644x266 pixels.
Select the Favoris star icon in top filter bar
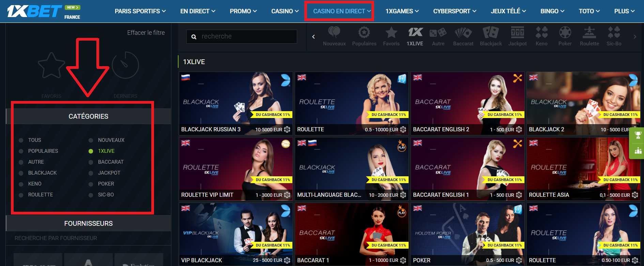pos(391,32)
